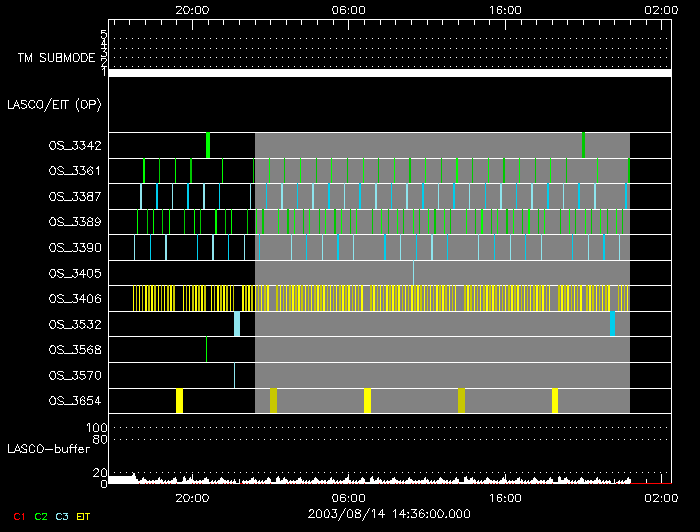Viewport: 700px width, 532px height.
Task: Click the first yellow block in OS_3654 row
Action: pos(179,401)
